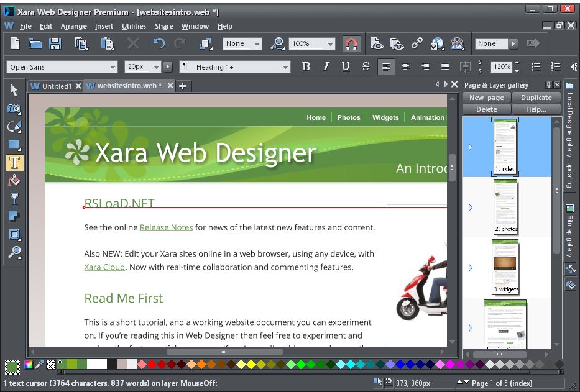Select the bright yellow color swatch

[x=251, y=365]
